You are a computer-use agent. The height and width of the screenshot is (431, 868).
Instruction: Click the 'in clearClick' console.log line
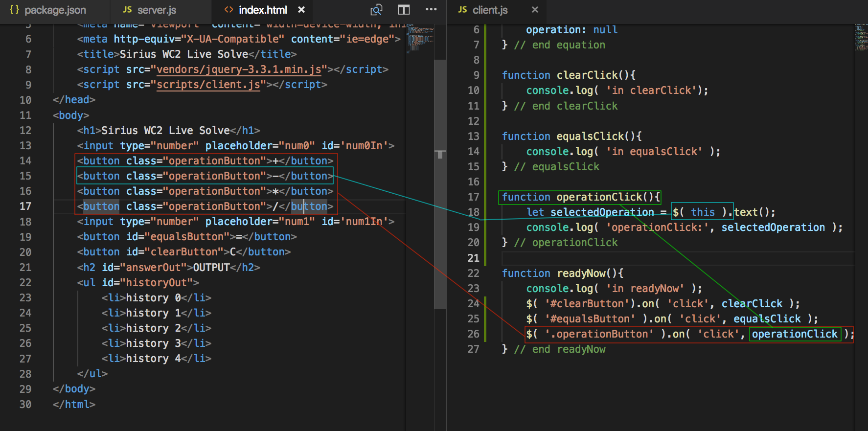coord(617,91)
